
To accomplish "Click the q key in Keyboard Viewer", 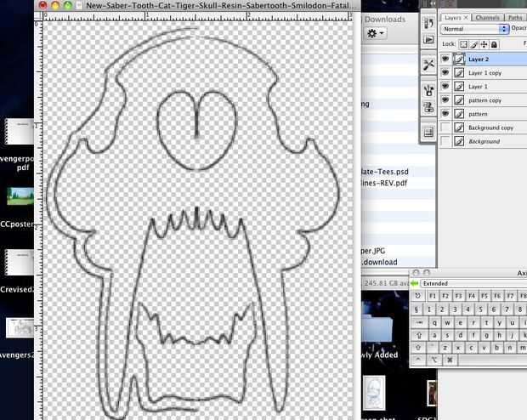I will (x=434, y=323).
